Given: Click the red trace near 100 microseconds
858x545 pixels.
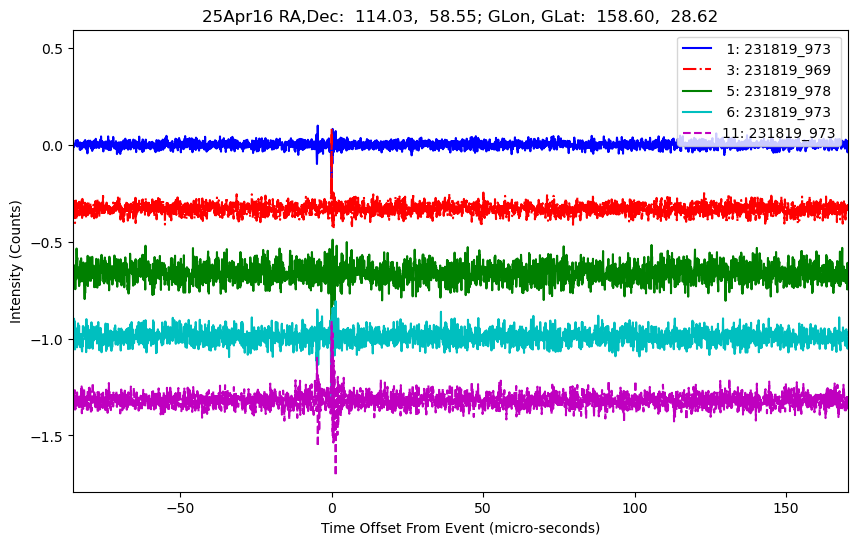Looking at the screenshot, I should click(634, 209).
